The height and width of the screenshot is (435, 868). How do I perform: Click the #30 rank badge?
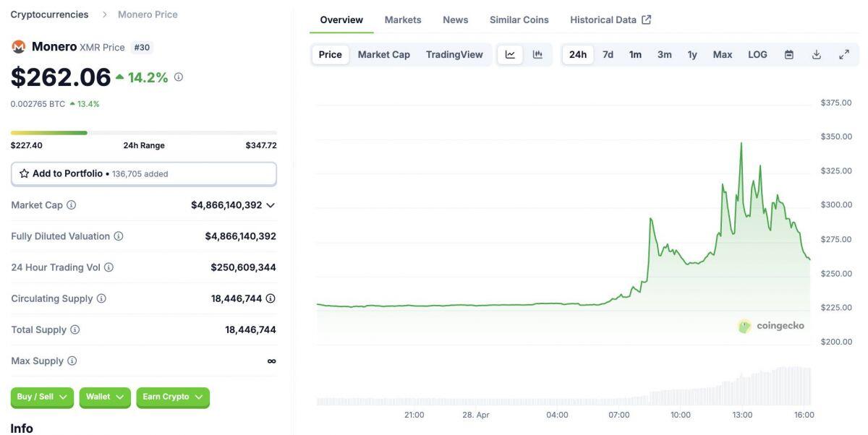(142, 47)
